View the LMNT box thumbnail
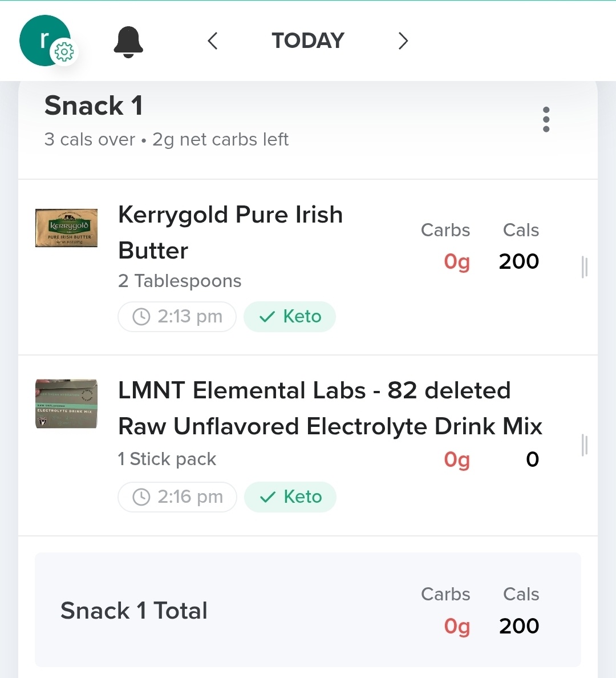 [x=66, y=403]
